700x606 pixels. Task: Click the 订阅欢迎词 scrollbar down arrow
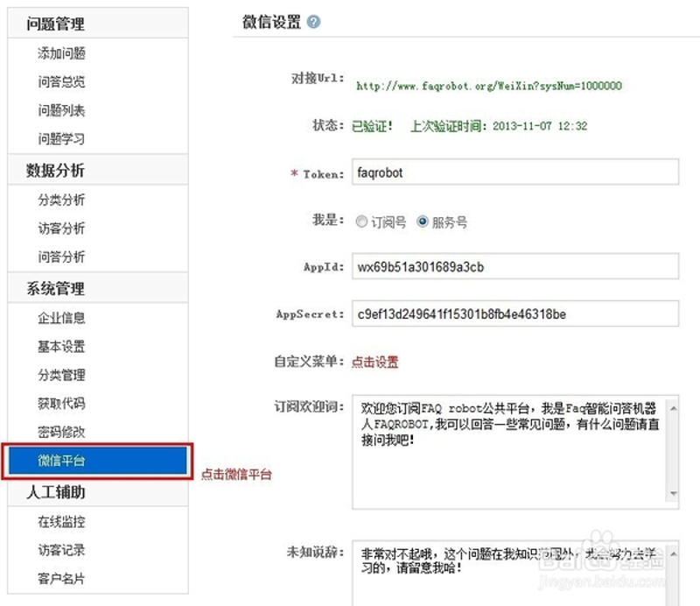coord(673,493)
